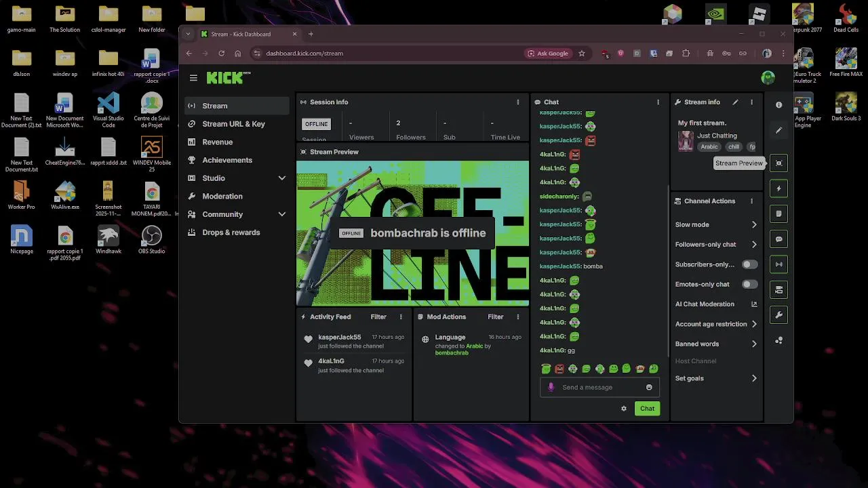Open the Activity Feed Filter

tap(378, 317)
